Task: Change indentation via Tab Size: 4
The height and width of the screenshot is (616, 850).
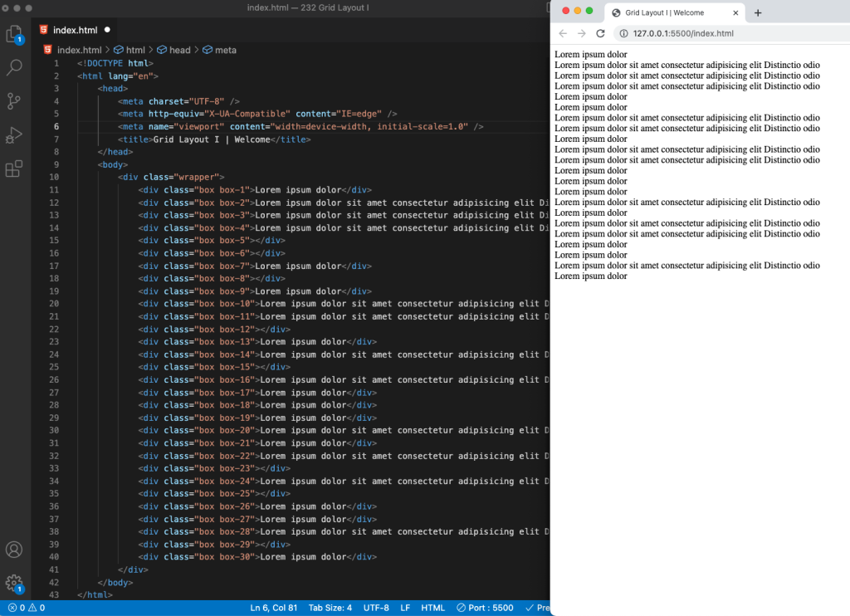Action: (x=330, y=608)
